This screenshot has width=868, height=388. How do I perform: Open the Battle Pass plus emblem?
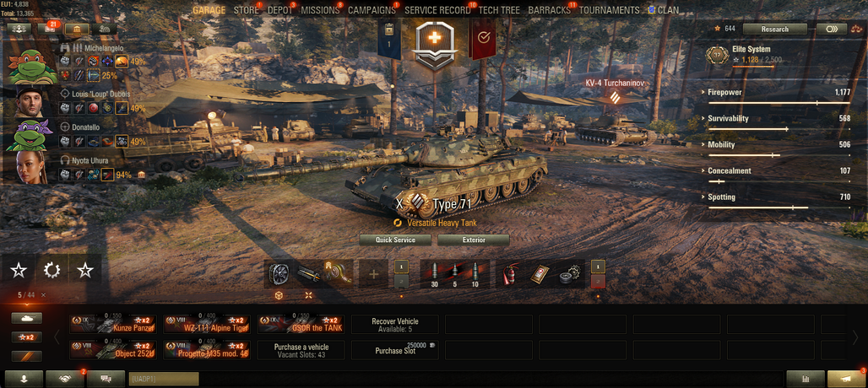[435, 39]
